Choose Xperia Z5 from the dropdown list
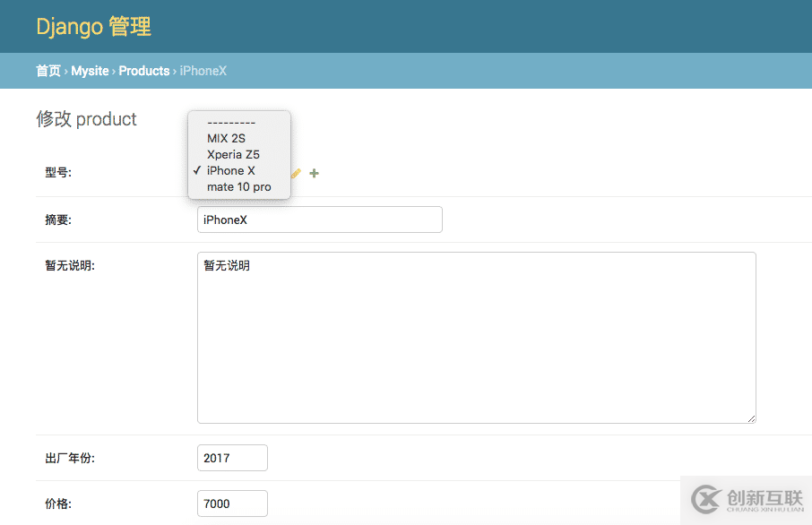Screen dimensions: 812x525 [239, 154]
